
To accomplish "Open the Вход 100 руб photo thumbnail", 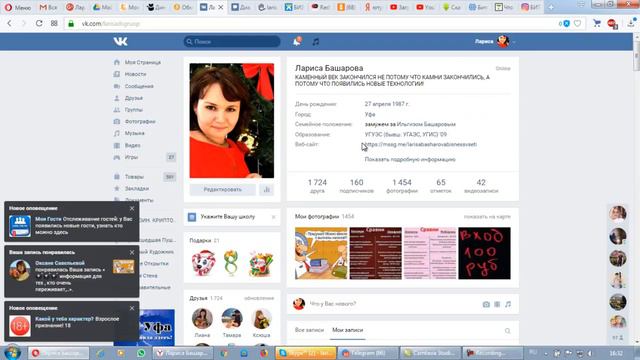I will click(x=484, y=253).
